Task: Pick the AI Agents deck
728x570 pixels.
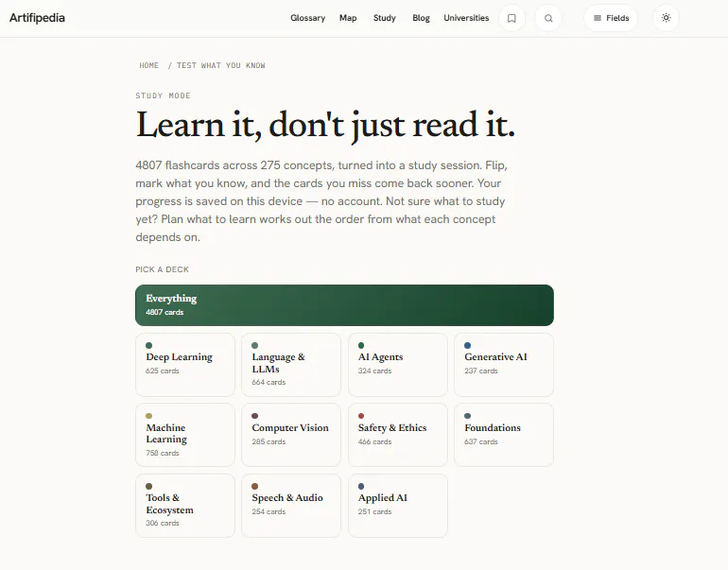Action: click(x=398, y=365)
